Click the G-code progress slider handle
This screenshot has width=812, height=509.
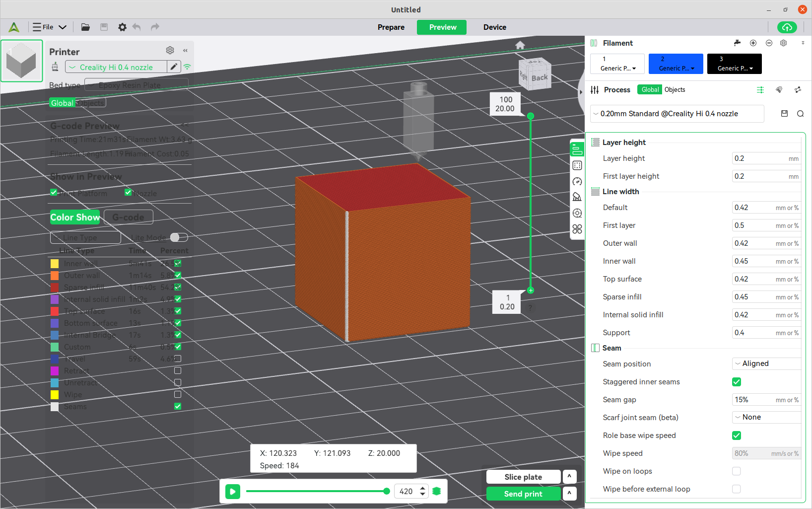pos(387,491)
